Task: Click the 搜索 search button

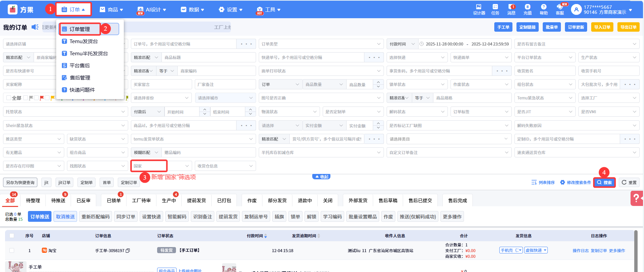Action: (604, 182)
